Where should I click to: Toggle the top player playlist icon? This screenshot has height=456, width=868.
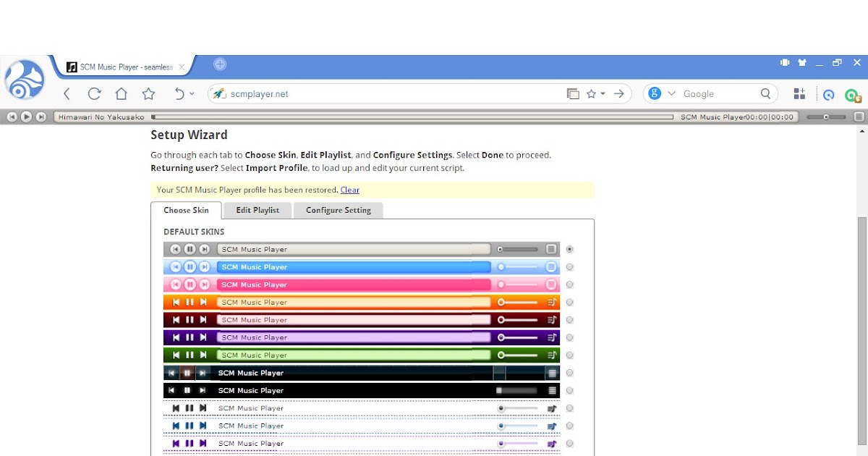[x=859, y=117]
